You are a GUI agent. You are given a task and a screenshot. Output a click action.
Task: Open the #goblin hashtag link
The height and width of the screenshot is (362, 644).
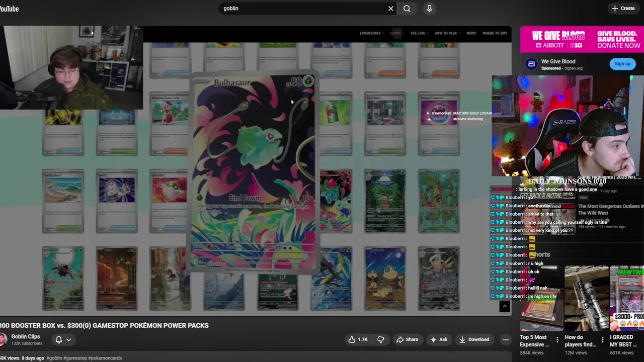click(54, 358)
